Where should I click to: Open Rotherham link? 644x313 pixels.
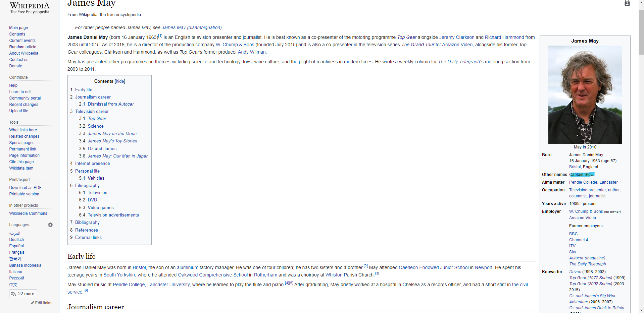(265, 275)
